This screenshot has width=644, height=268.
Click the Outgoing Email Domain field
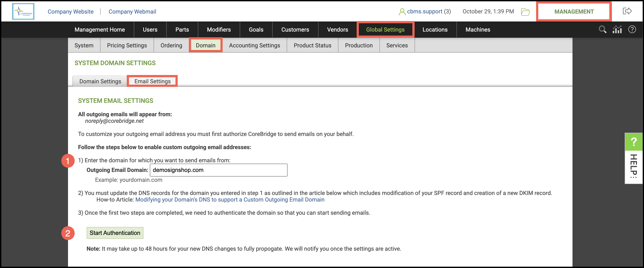click(218, 170)
